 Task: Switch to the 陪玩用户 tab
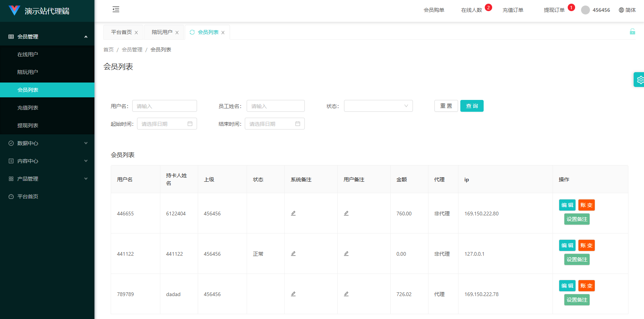pos(162,32)
